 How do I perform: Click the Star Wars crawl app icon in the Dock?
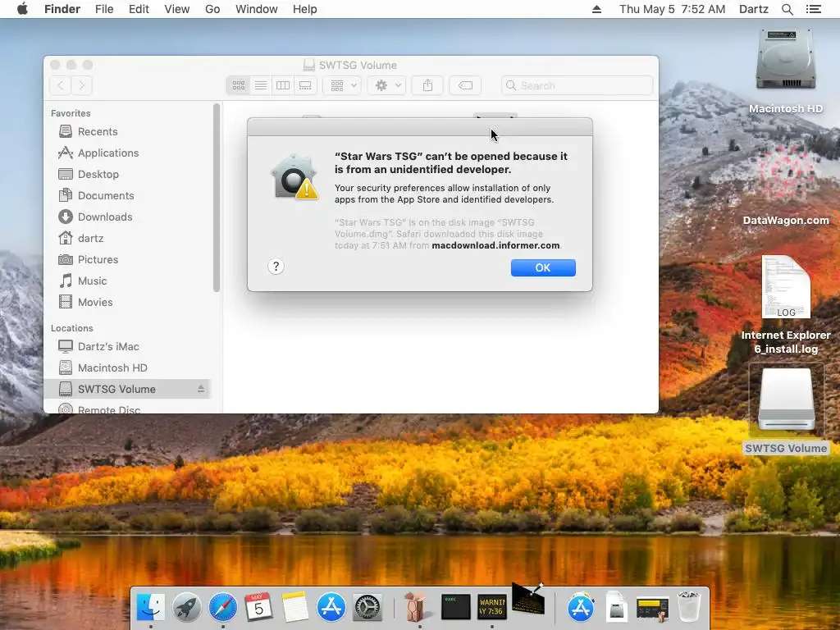coord(527,599)
